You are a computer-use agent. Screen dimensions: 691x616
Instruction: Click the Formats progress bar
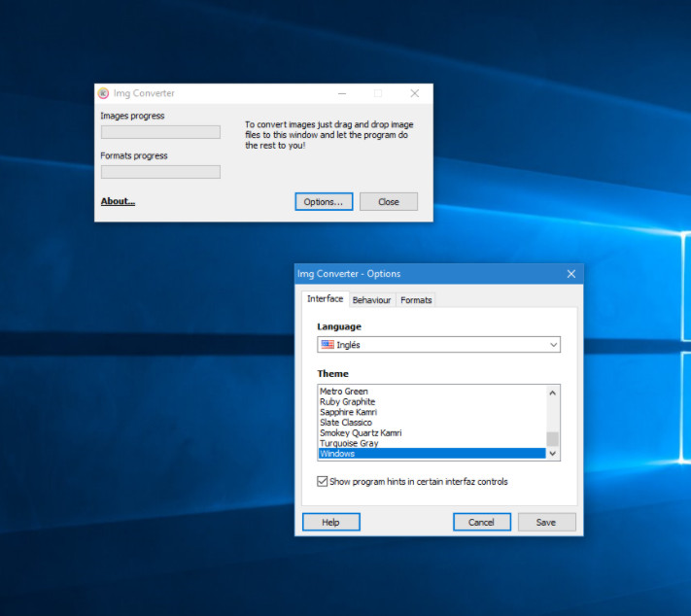[x=160, y=172]
